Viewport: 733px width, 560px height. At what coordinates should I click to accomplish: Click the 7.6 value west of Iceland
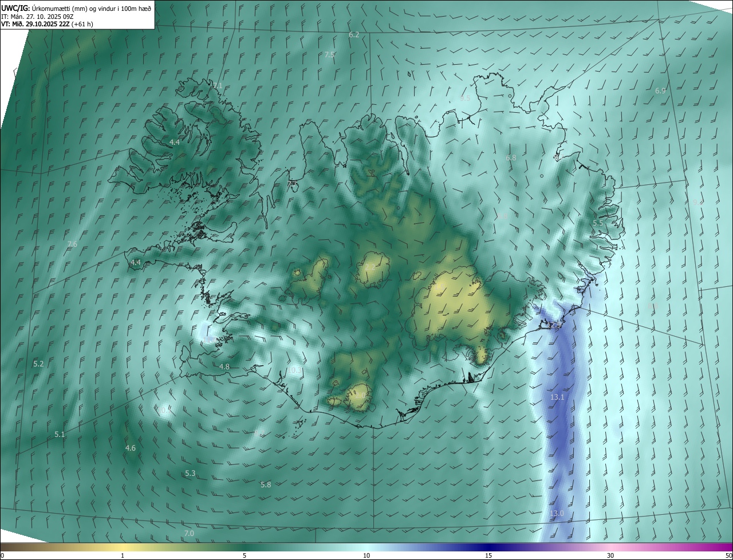pos(72,244)
